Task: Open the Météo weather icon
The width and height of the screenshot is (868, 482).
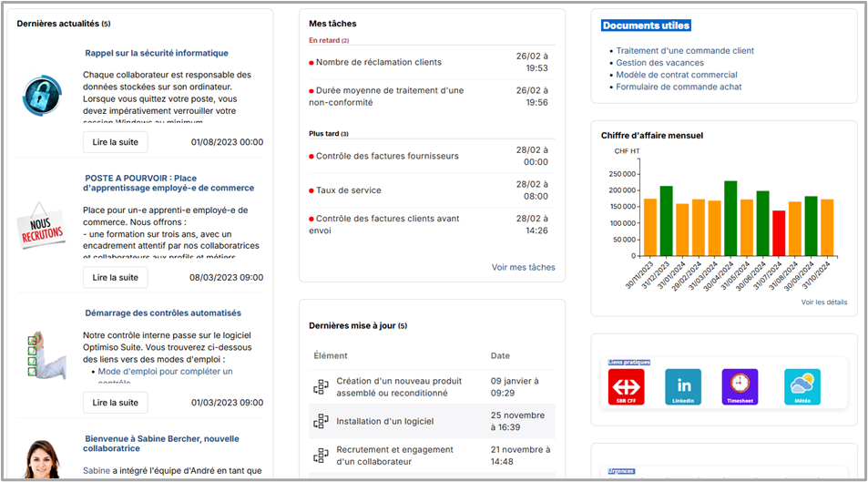Action: click(802, 385)
